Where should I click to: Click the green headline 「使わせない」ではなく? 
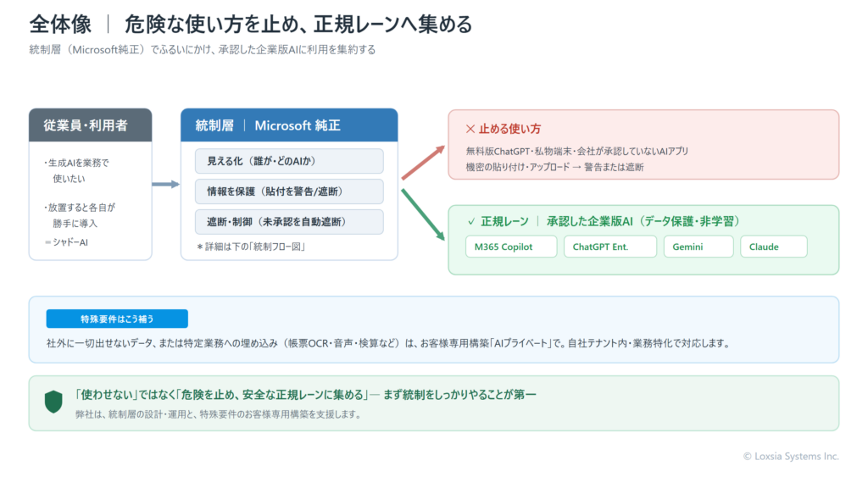[x=305, y=395]
